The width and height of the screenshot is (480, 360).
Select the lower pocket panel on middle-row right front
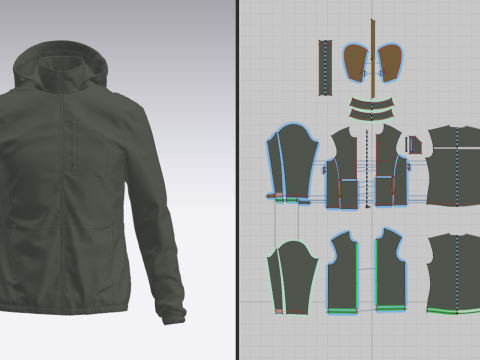pos(385,192)
